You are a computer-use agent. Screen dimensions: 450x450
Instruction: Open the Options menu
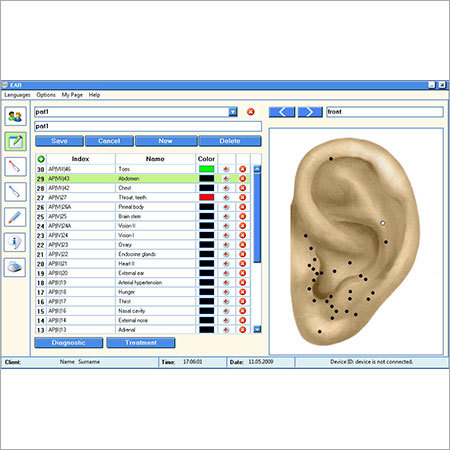[46, 95]
